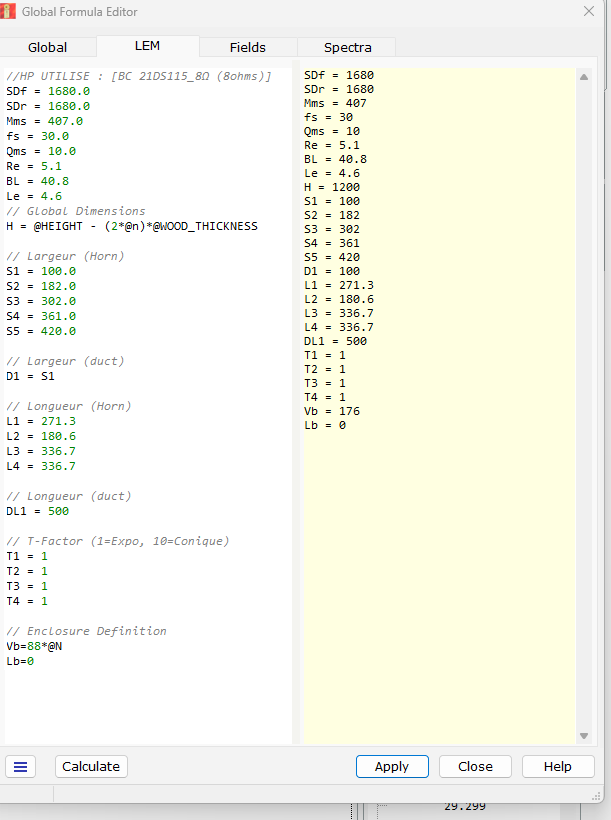This screenshot has width=611, height=820.
Task: Click the Global Formula Editor app icon
Action: point(9,11)
